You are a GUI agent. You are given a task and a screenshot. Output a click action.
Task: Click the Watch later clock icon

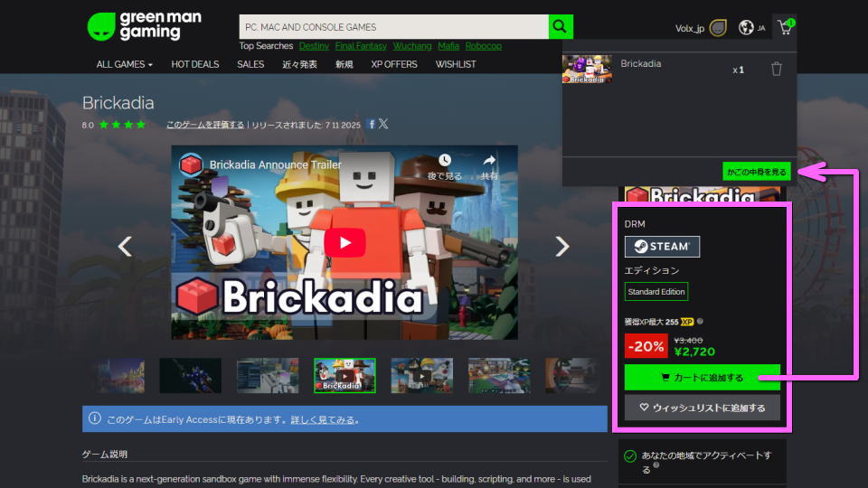tap(445, 161)
